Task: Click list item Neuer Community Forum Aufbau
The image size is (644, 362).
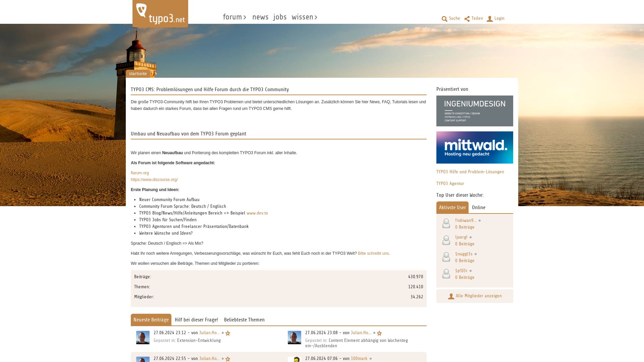Action: pos(169,200)
